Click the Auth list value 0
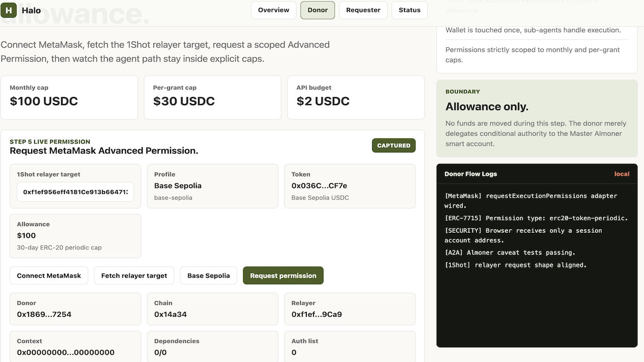Viewport: 644px width, 362px height. pos(294,352)
